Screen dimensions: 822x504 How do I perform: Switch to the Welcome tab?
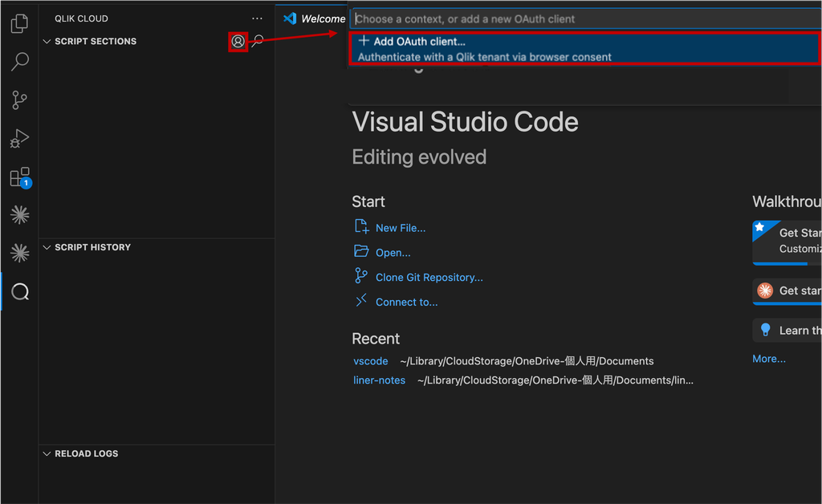click(314, 19)
